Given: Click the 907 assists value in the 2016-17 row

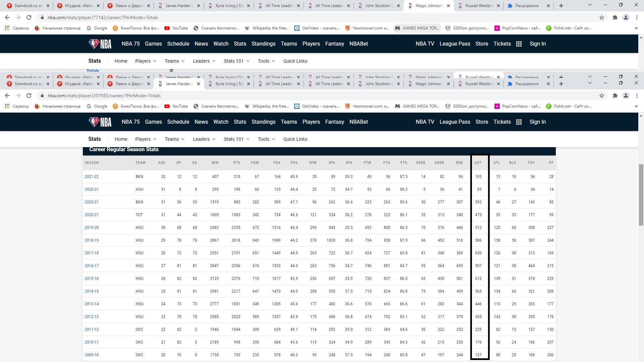Looking at the screenshot, I should pyautogui.click(x=478, y=266).
